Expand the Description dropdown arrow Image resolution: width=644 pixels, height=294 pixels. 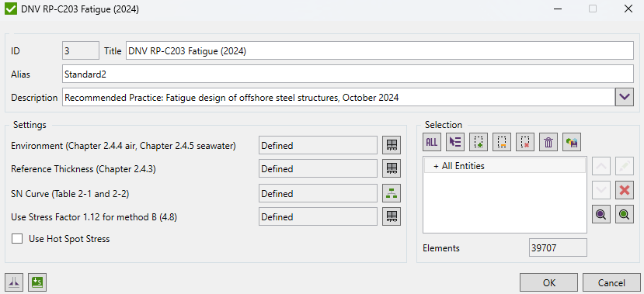click(625, 97)
